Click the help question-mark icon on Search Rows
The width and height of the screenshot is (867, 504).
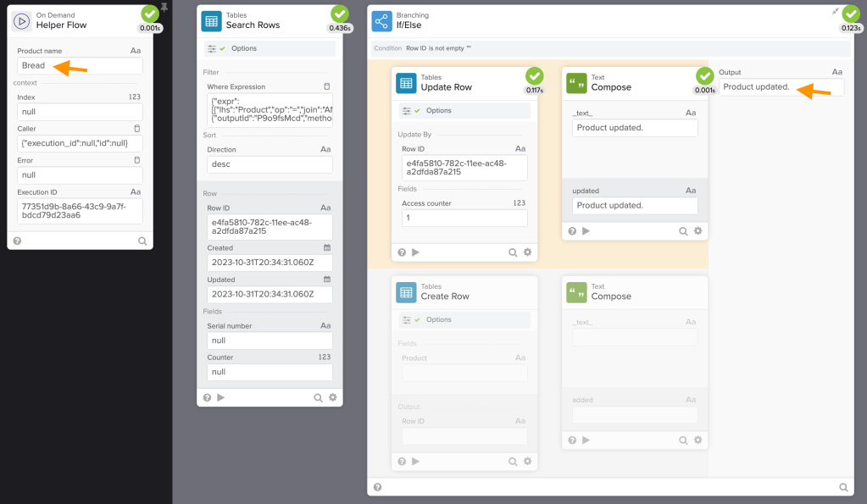[x=207, y=396]
